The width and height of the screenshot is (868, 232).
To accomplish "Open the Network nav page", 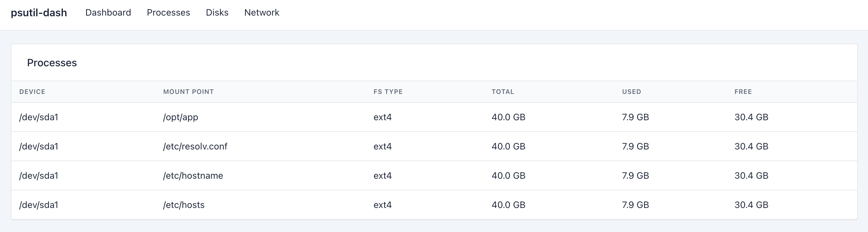I will [262, 13].
